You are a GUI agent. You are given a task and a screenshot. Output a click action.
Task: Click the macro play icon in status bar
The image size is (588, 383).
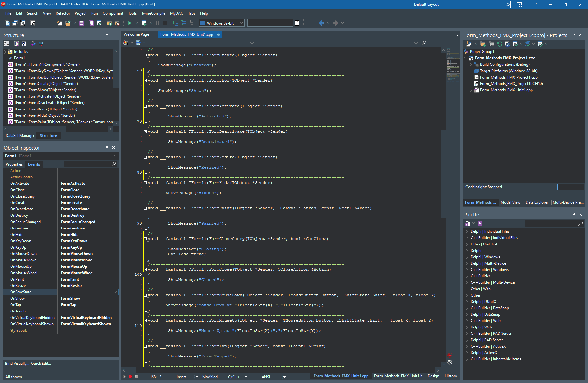point(124,377)
